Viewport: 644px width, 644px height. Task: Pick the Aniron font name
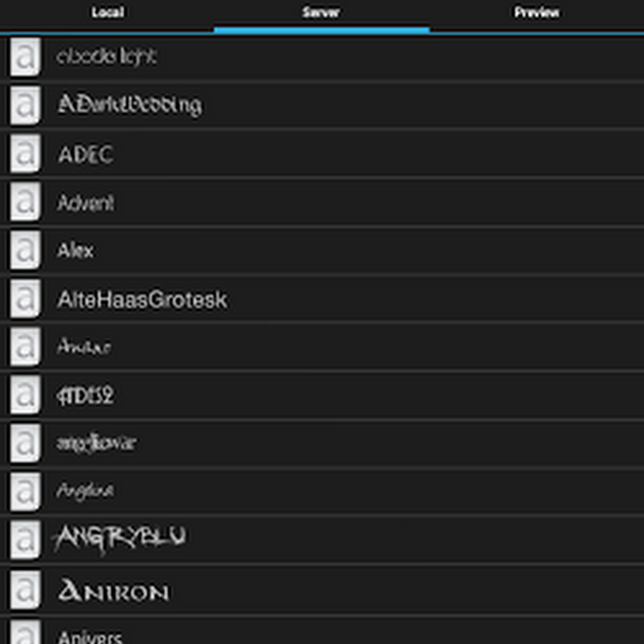[x=113, y=591]
